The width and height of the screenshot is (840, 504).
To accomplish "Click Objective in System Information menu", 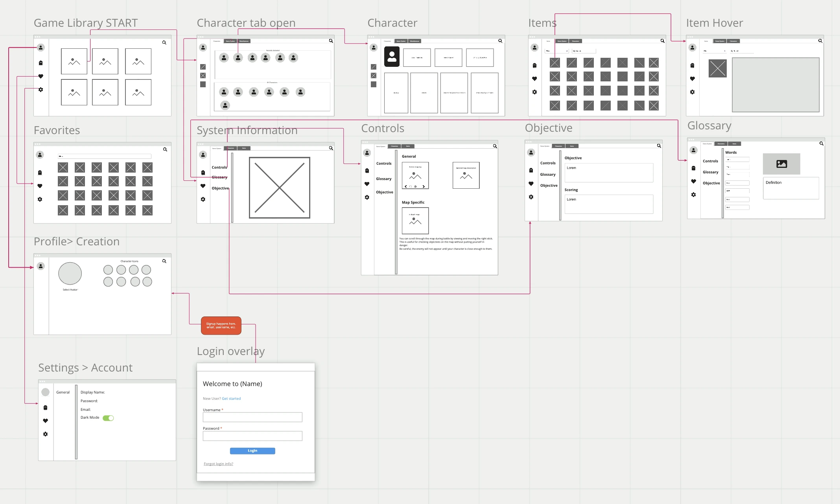I will coord(220,188).
